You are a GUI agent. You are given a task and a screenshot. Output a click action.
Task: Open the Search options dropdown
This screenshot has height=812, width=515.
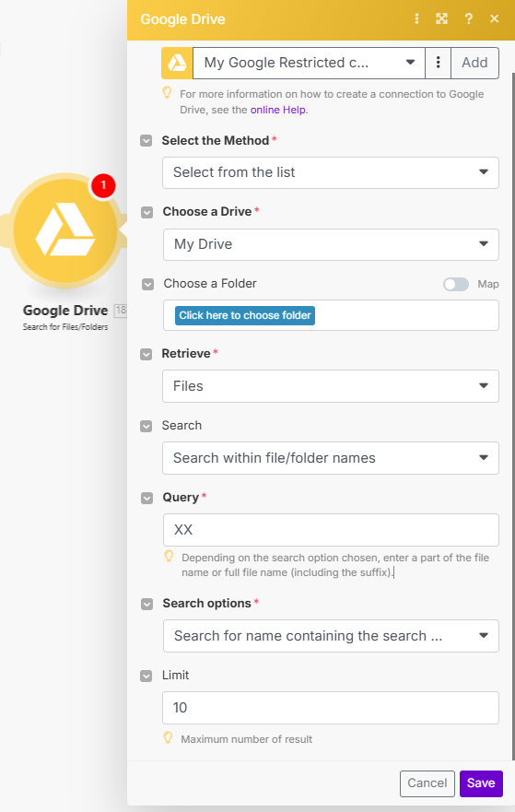(331, 636)
